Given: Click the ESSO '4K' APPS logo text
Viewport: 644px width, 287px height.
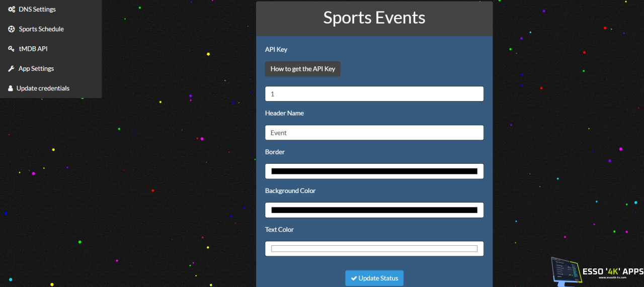Looking at the screenshot, I should tap(612, 271).
